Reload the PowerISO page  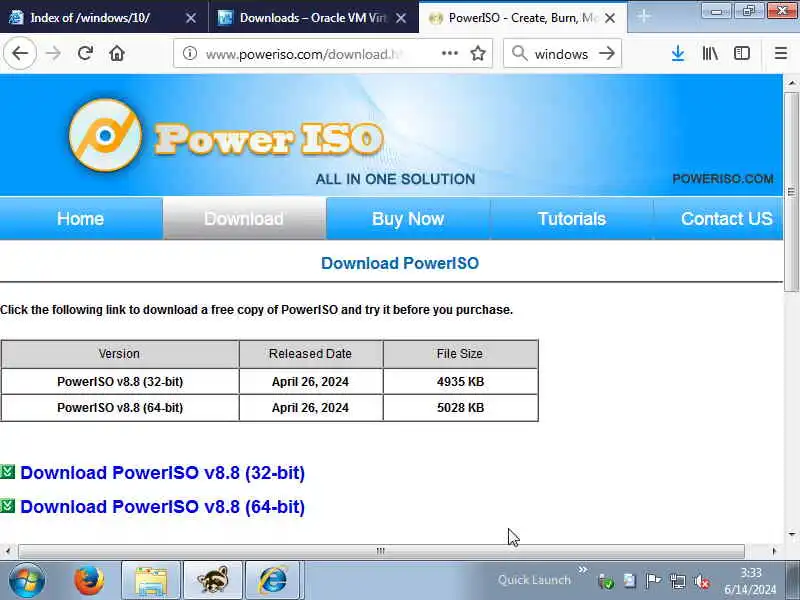(x=85, y=53)
